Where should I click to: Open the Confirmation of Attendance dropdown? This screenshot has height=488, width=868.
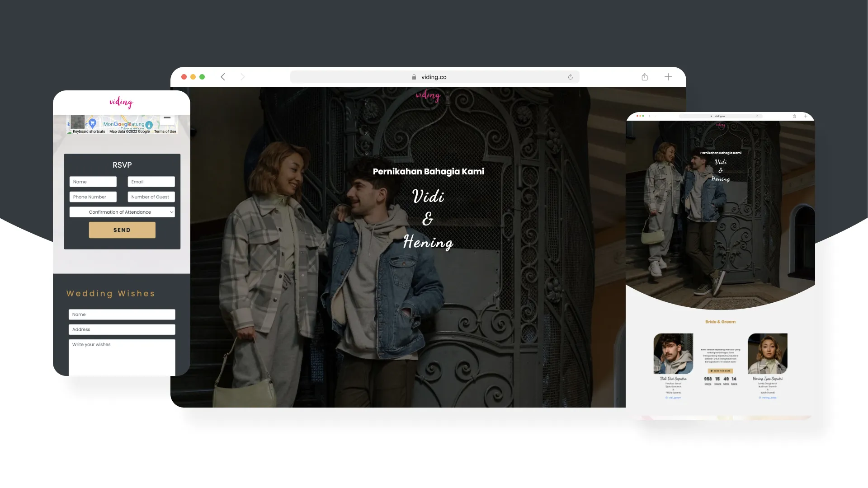[x=122, y=211]
